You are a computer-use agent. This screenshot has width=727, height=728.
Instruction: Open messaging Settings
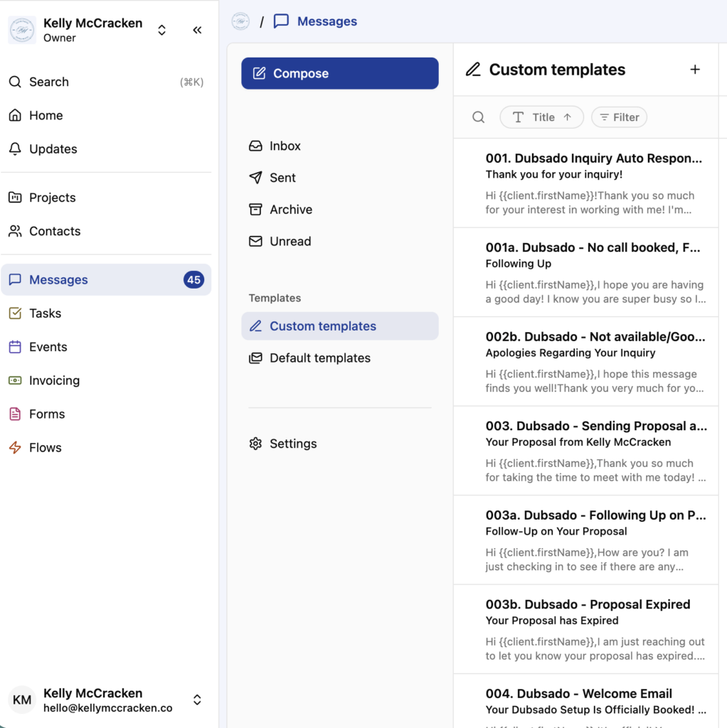tap(294, 443)
